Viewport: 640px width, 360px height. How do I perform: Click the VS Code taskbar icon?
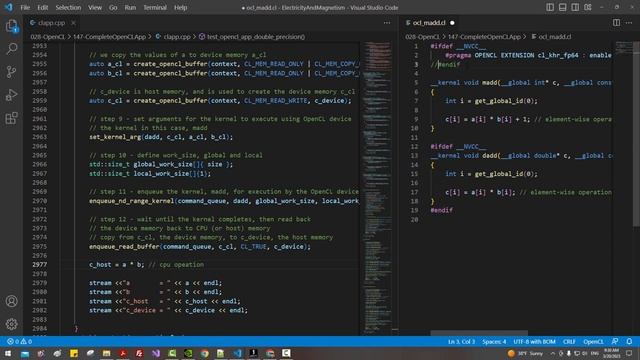click(237, 353)
